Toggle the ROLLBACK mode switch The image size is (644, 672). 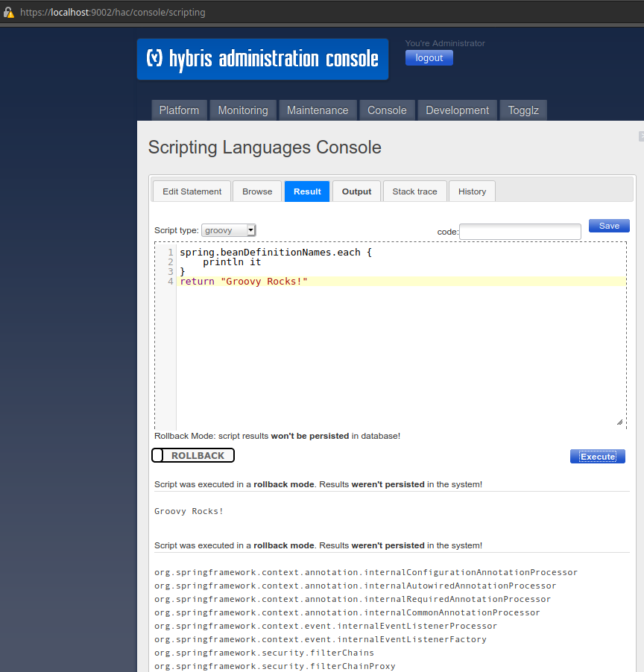point(192,455)
